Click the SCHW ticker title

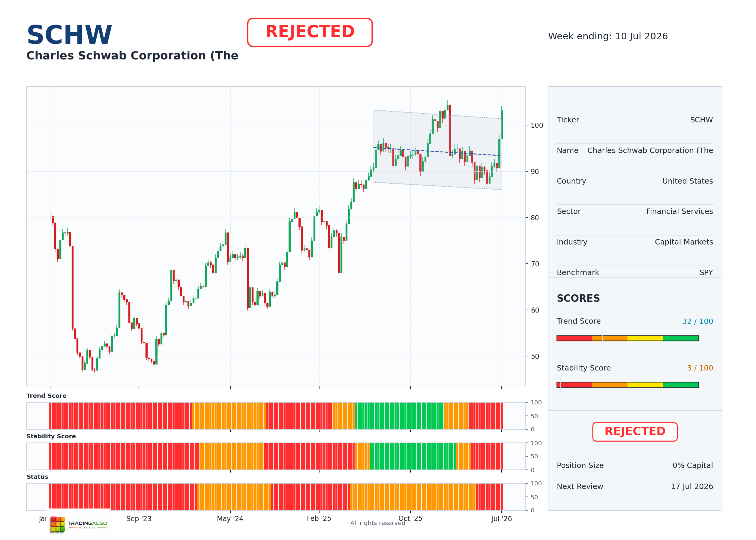pyautogui.click(x=69, y=35)
